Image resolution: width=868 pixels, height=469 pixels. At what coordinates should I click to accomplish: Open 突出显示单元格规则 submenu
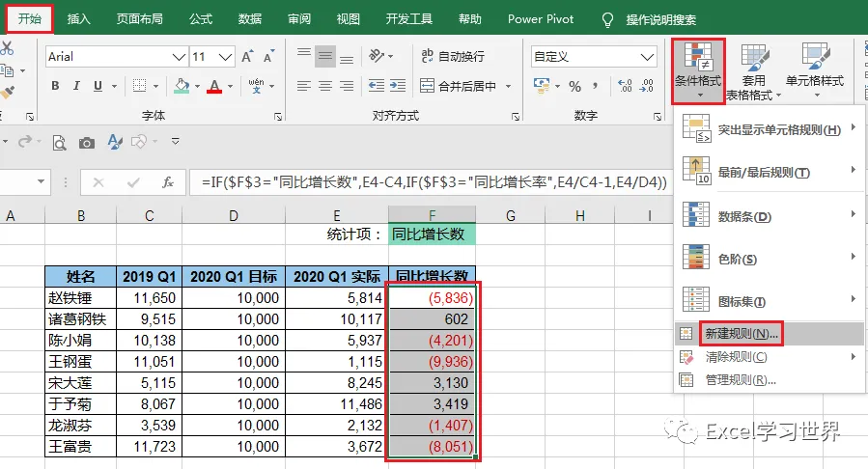[770, 129]
